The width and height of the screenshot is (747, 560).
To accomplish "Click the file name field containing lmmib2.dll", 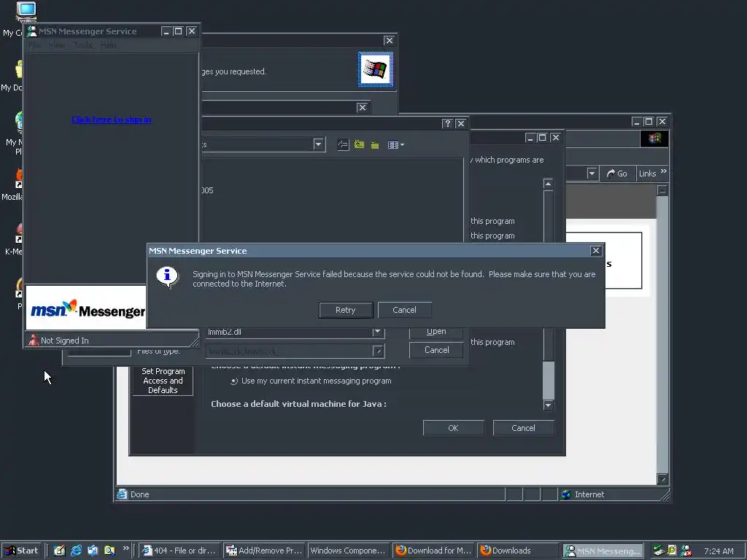I will (289, 332).
